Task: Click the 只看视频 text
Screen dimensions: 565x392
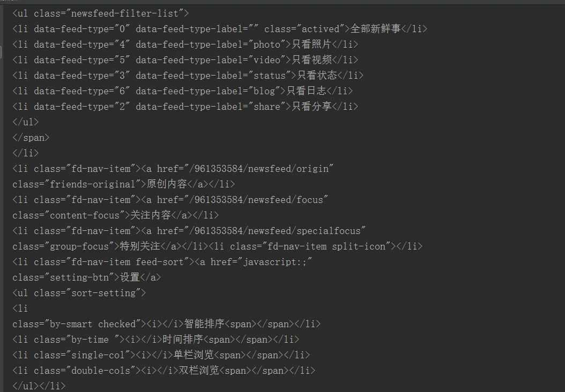Action: point(311,59)
